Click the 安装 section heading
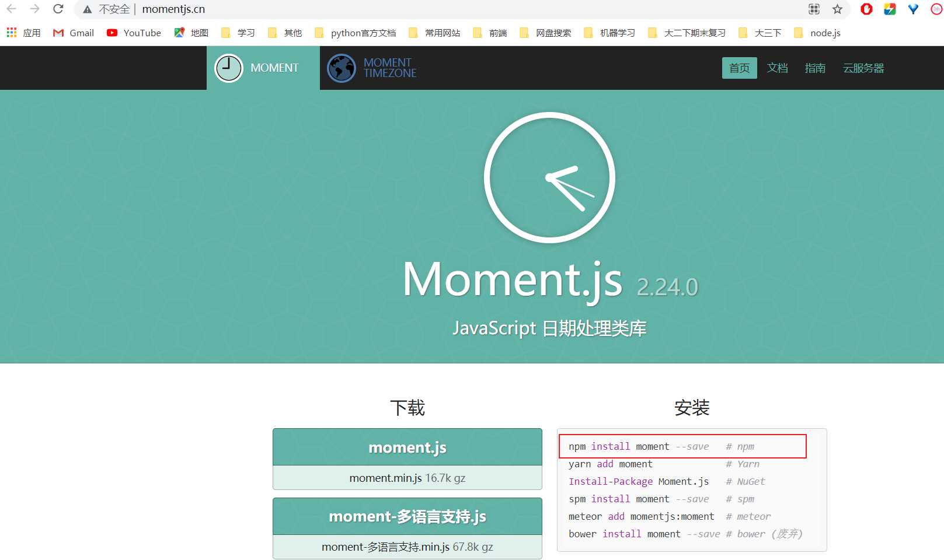Viewport: 944px width, 560px height. click(692, 408)
